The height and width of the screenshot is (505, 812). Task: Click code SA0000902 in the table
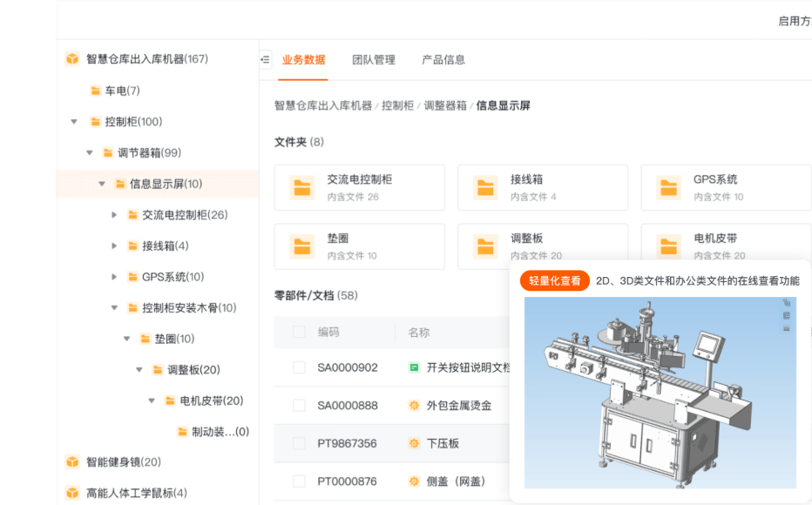(348, 367)
